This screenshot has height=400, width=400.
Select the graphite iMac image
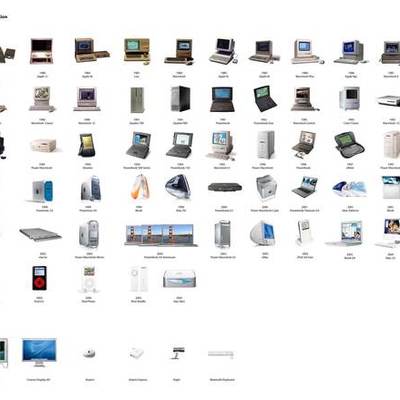(178, 187)
